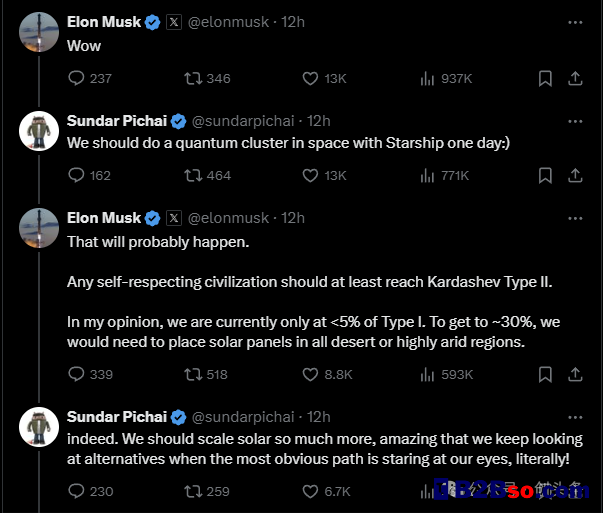View analytics for tweet with 593K views
This screenshot has height=513, width=603.
(446, 374)
